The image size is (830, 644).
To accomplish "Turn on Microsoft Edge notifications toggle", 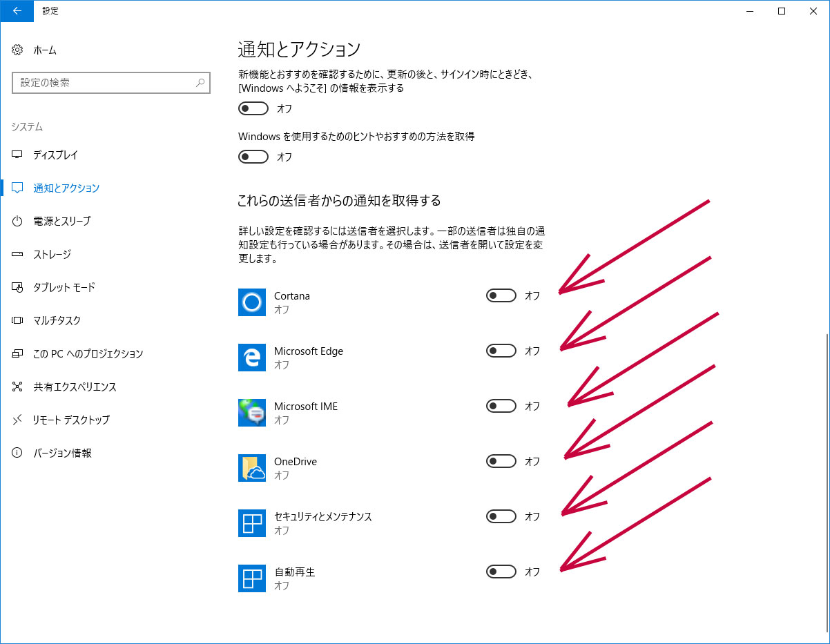I will tap(501, 351).
